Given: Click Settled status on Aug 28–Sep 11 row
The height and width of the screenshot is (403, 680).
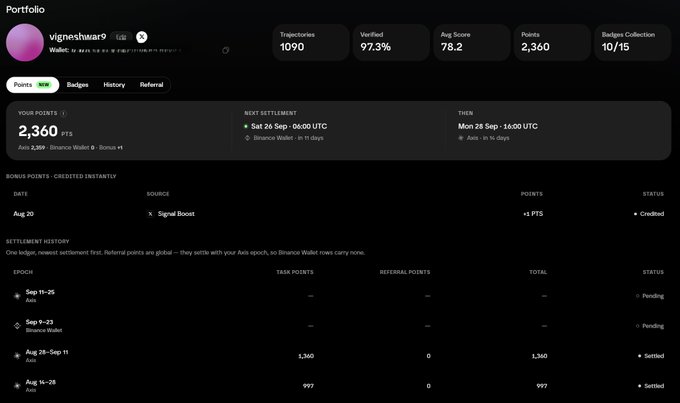Looking at the screenshot, I should pos(651,356).
